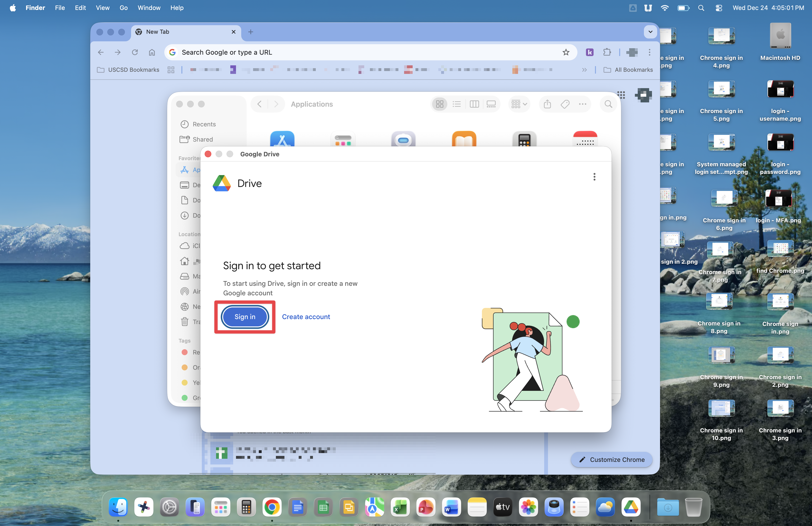The height and width of the screenshot is (526, 812).
Task: Open Google Drive in the Dock
Action: pyautogui.click(x=631, y=507)
